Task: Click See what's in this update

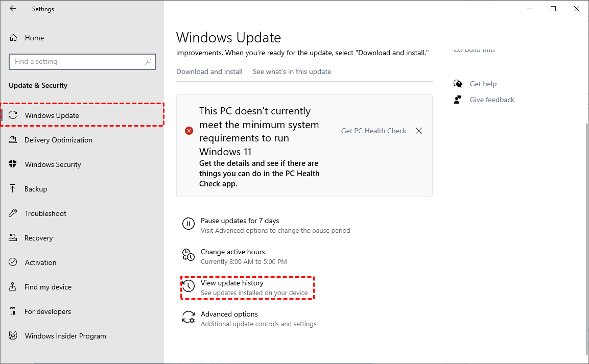Action: click(292, 71)
